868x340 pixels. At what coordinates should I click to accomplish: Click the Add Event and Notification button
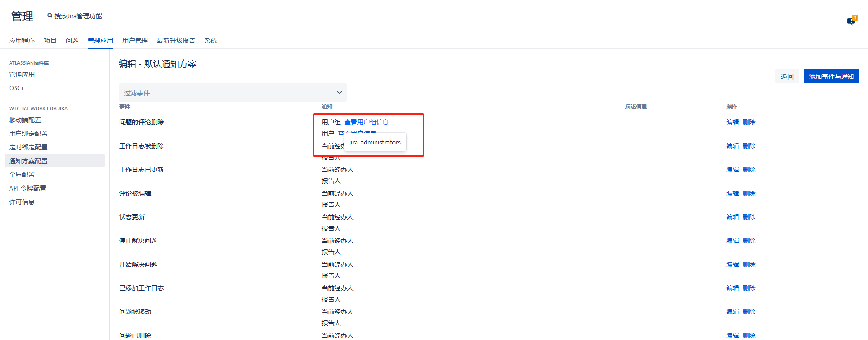(x=831, y=77)
